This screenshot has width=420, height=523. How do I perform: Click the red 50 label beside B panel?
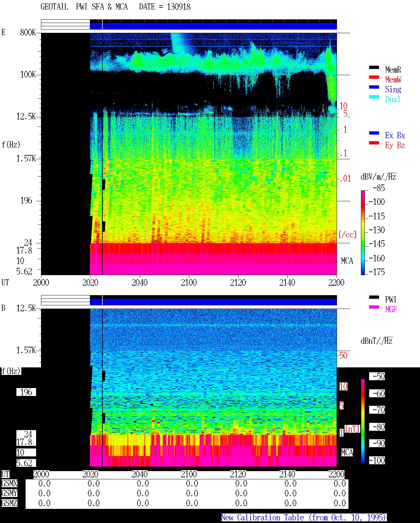343,355
